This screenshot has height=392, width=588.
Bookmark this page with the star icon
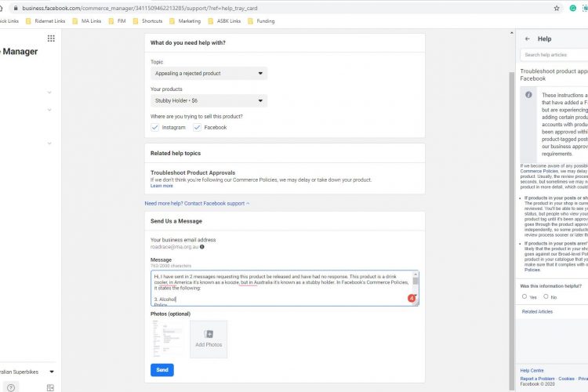pyautogui.click(x=557, y=9)
